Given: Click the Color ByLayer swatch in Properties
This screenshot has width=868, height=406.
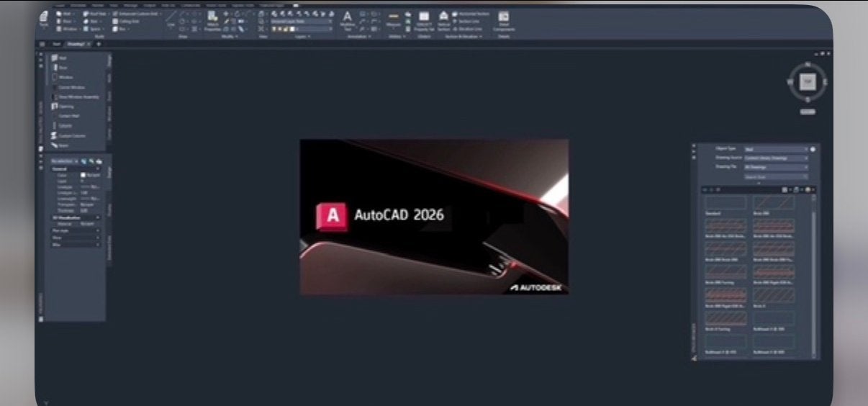Looking at the screenshot, I should [82, 175].
